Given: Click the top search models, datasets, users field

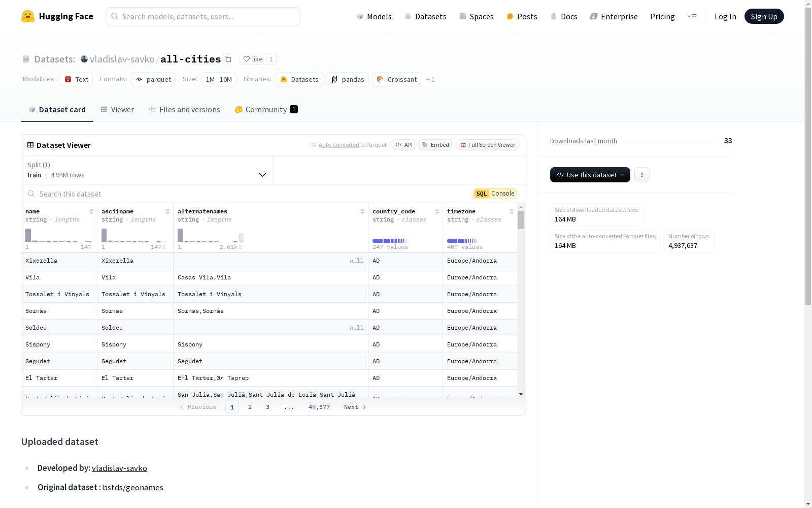Looking at the screenshot, I should [x=203, y=16].
